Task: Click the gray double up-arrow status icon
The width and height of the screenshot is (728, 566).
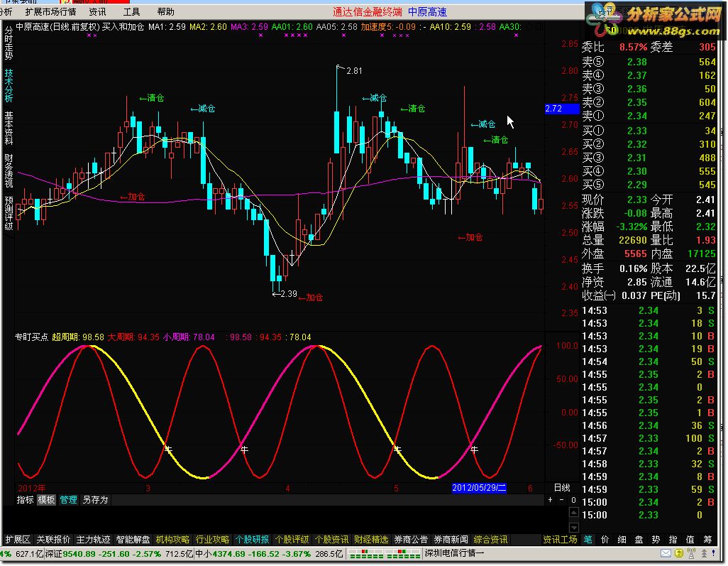Action: pos(705,553)
